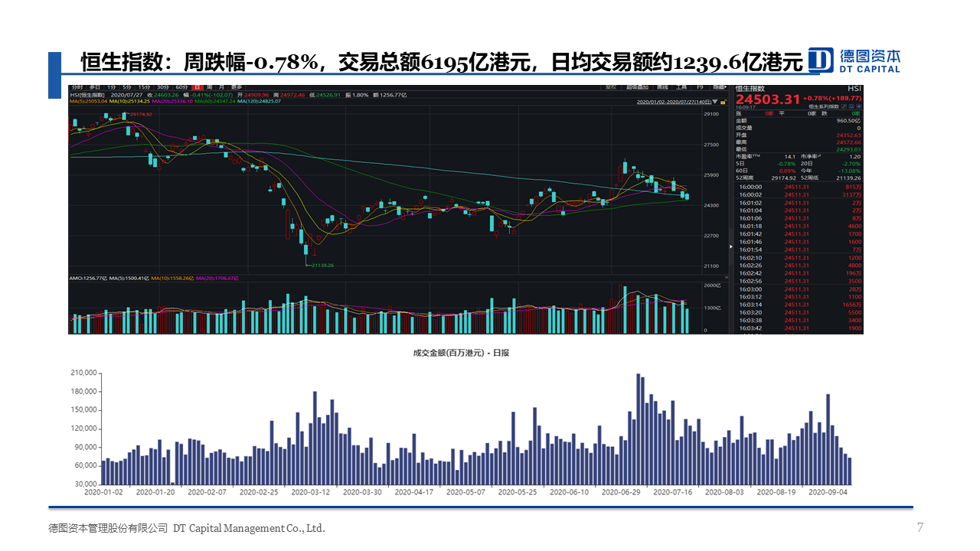Click the 52周低 21139.26 value
This screenshot has width=980, height=551.
848,178
